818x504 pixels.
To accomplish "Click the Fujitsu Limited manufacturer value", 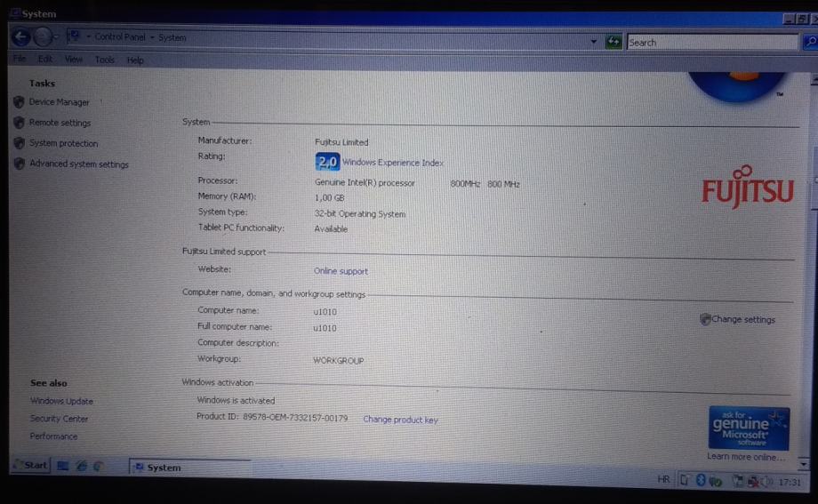I will coord(341,142).
